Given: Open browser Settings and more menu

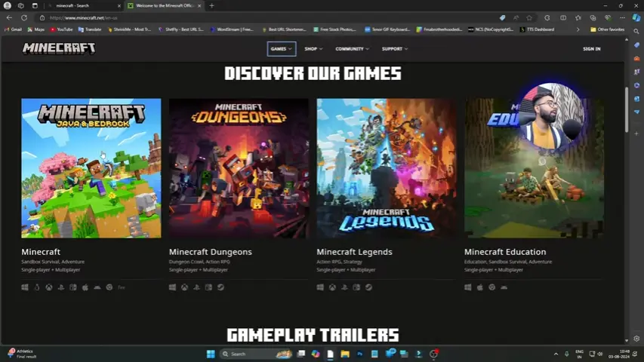Looking at the screenshot, I should 623,17.
